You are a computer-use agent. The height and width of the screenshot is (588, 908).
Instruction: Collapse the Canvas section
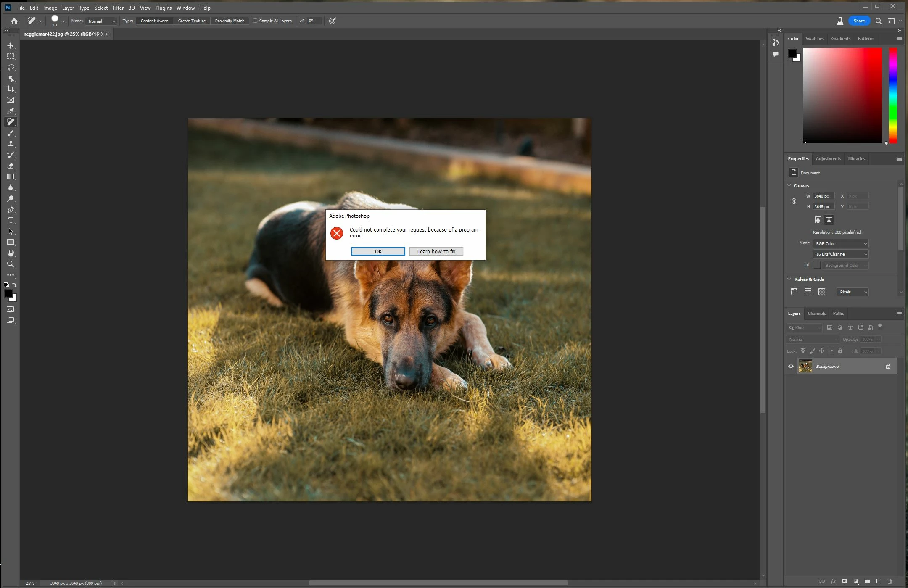click(x=789, y=185)
